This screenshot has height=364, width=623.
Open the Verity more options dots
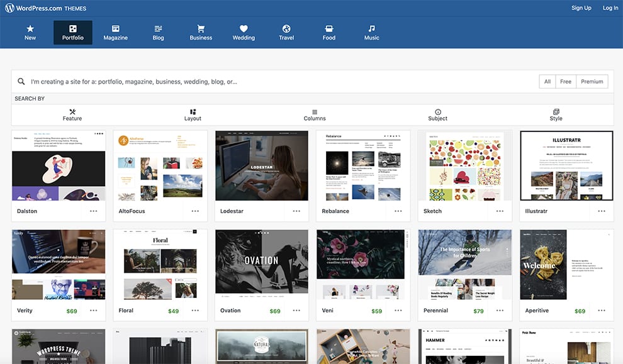[x=93, y=311]
